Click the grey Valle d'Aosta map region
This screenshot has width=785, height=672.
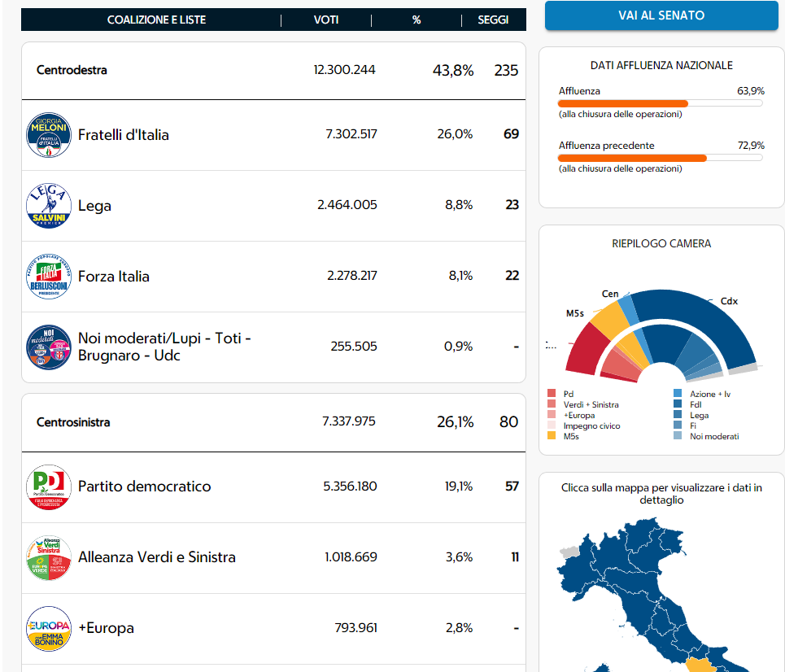(x=569, y=552)
